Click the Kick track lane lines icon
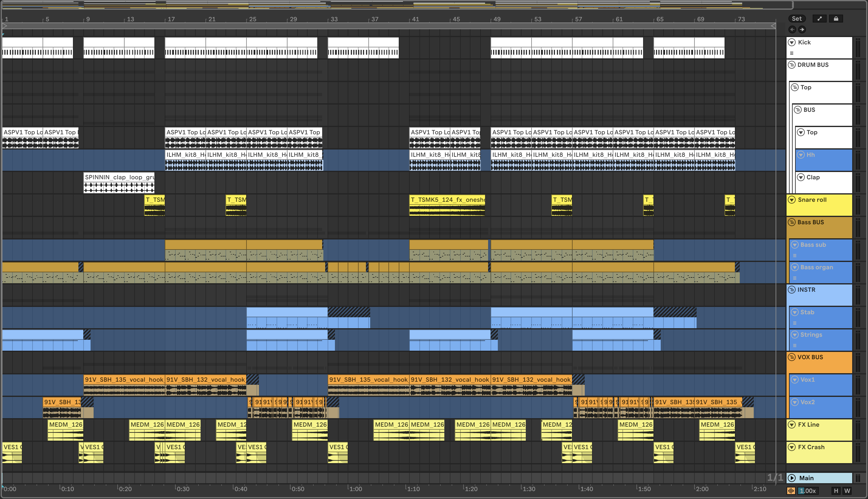Screen dimensions: 868x499 792,53
